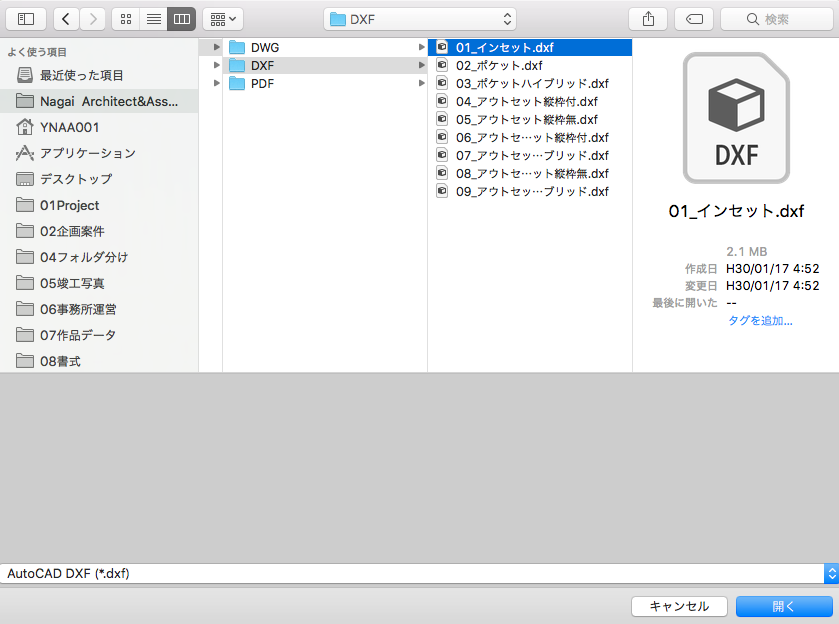Toggle the sidebar visibility button
The width and height of the screenshot is (839, 624).
click(26, 19)
